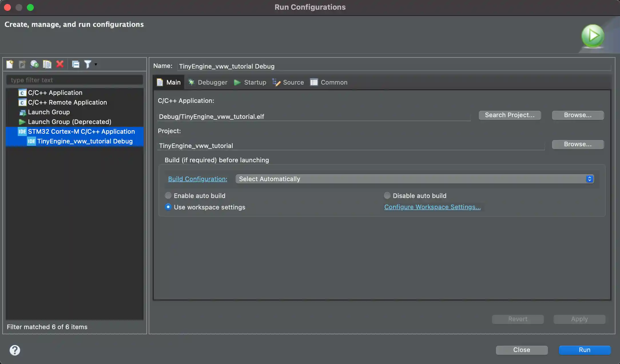Collapse all configurations in the tree
This screenshot has width=620, height=364.
pyautogui.click(x=76, y=64)
